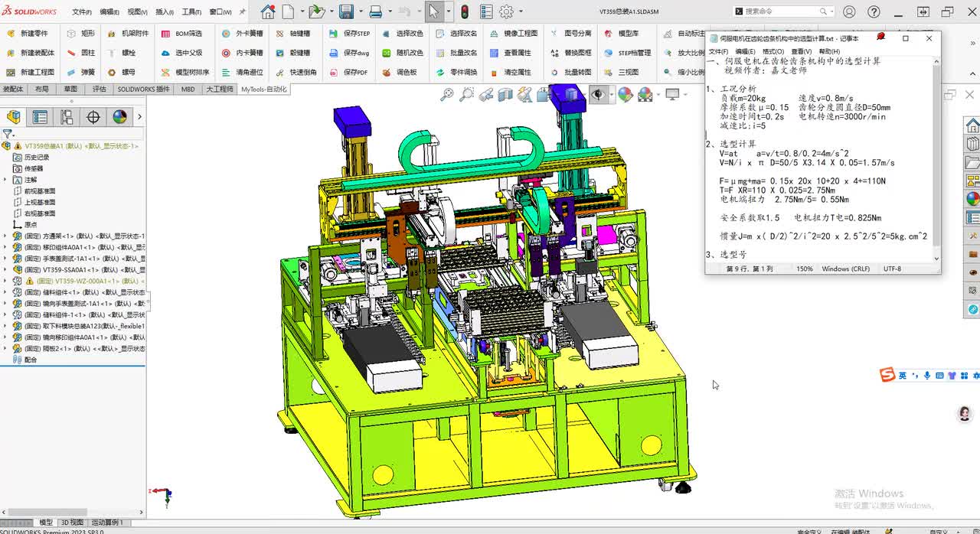Expand the 注解 annotations tree node
Screen dimensions: 980x534
click(5, 180)
